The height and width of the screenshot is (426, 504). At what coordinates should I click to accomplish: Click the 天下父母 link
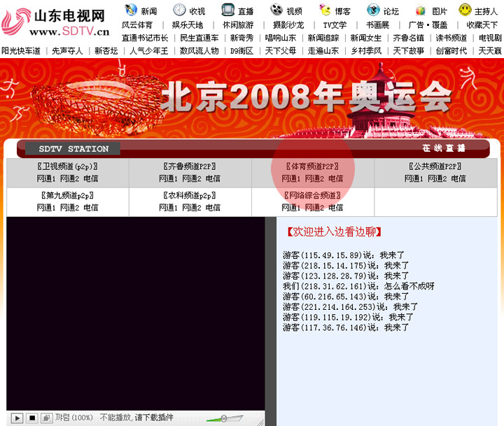coord(281,51)
